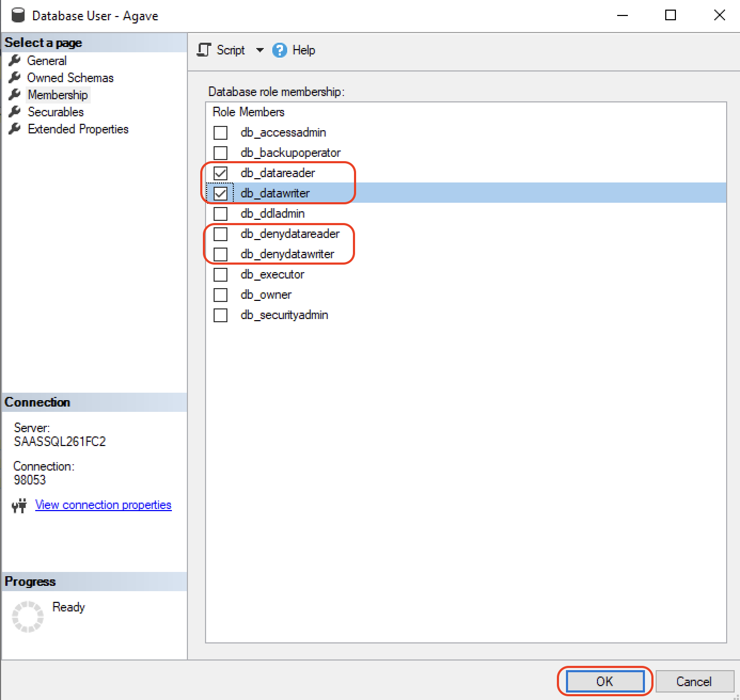The height and width of the screenshot is (700, 740).
Task: Check the db_backupoperator role checkbox
Action: 221,153
